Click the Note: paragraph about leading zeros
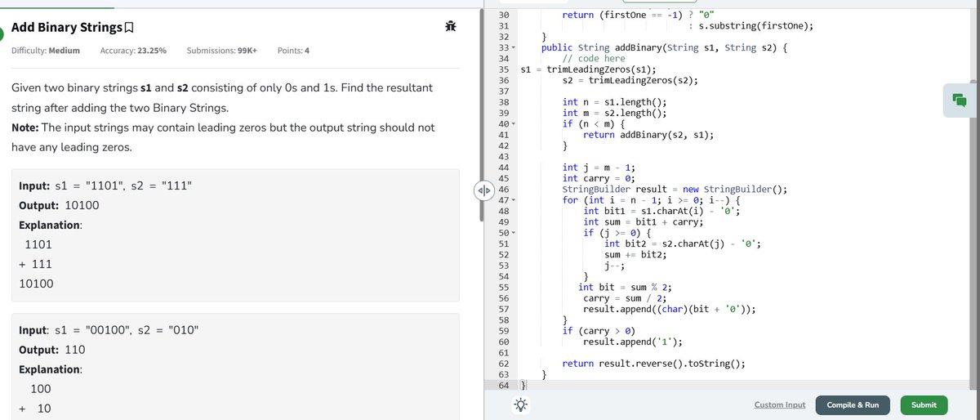The width and height of the screenshot is (980, 420). point(223,138)
